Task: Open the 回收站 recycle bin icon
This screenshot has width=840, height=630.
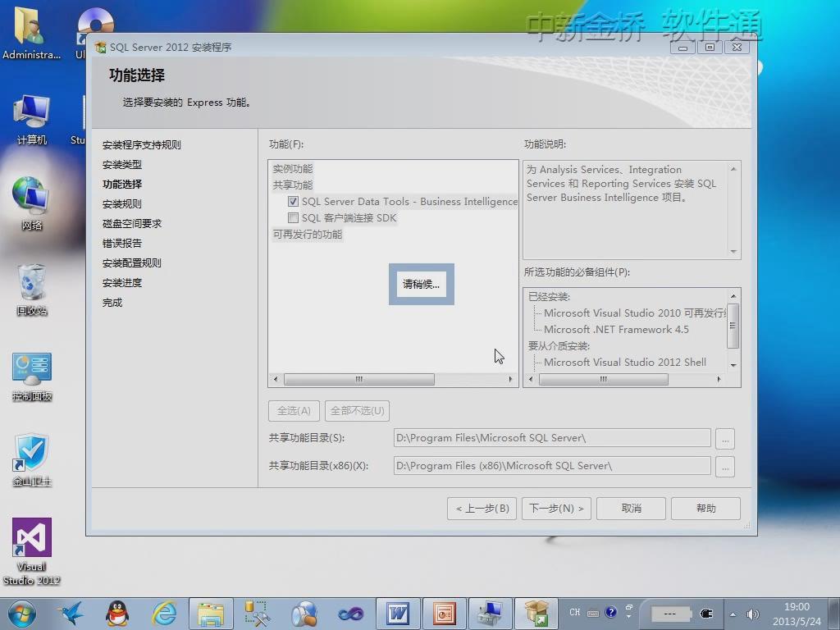Action: point(32,290)
